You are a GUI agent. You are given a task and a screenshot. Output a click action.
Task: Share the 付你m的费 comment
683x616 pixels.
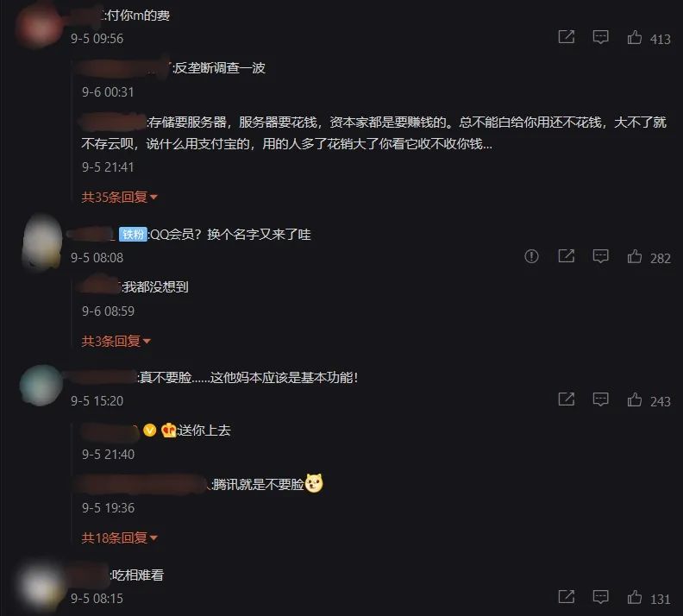point(567,37)
